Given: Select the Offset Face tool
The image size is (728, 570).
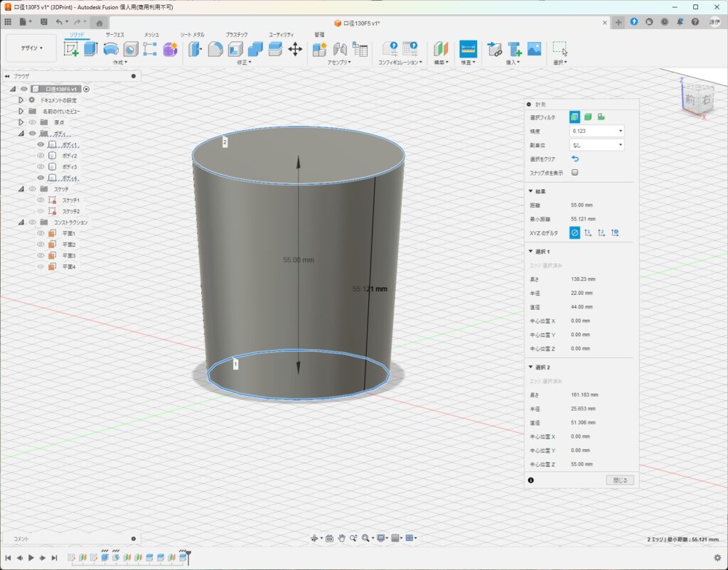Looking at the screenshot, I should pos(275,49).
